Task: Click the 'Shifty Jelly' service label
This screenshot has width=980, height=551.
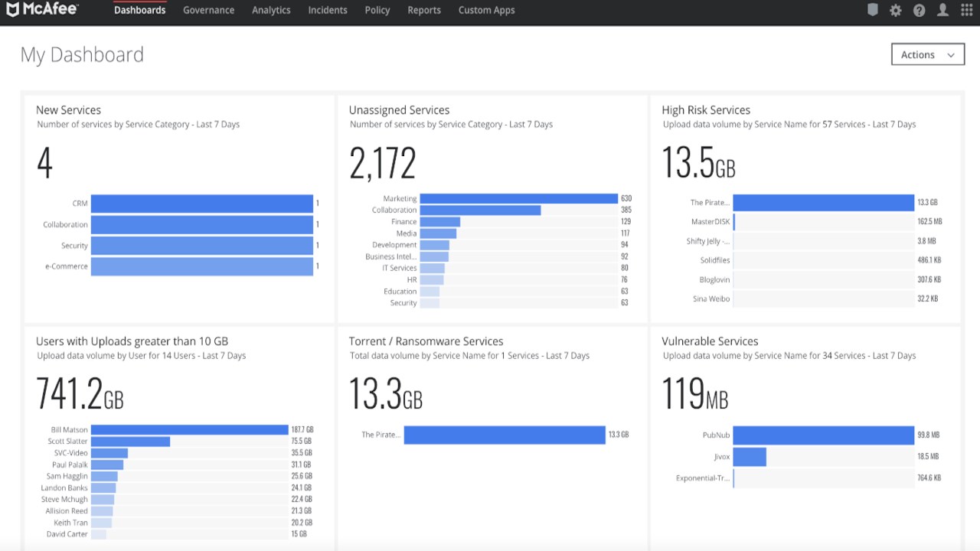Action: point(708,242)
